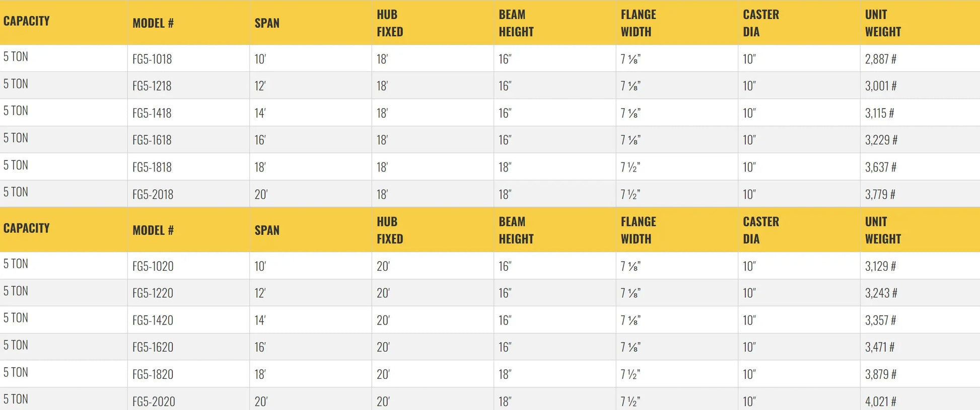Viewport: 980px width, 410px height.
Task: Select model FG5-2018 in the table
Action: [153, 194]
